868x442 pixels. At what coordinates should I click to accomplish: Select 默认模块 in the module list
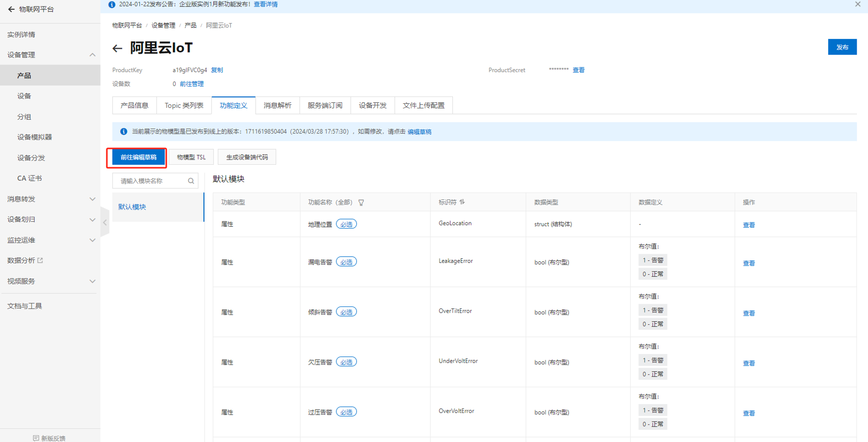pyautogui.click(x=158, y=207)
